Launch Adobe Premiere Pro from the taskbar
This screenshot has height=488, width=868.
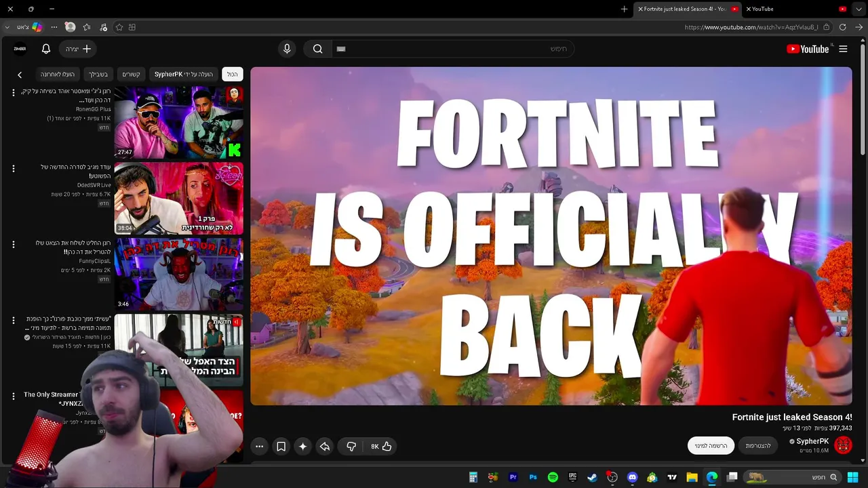[x=513, y=477]
